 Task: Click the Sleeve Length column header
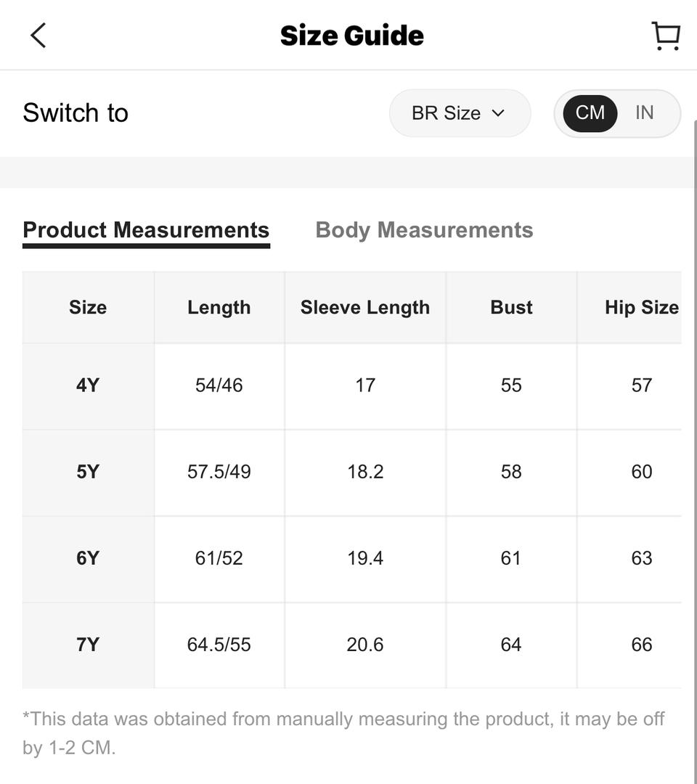point(365,307)
